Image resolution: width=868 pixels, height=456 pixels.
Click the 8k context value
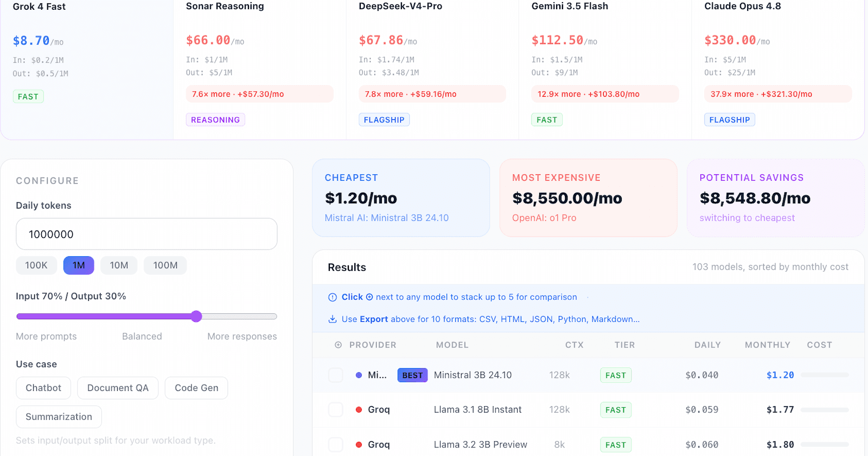click(x=559, y=445)
